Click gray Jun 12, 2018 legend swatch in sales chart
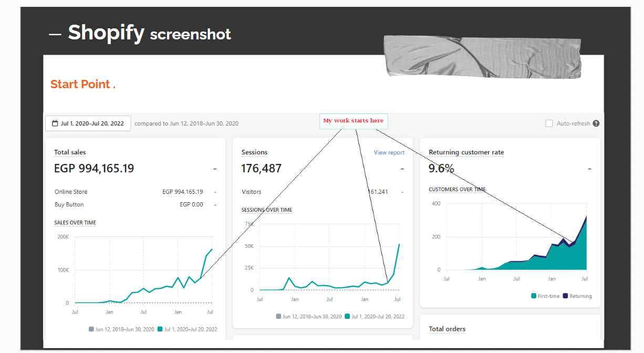This screenshot has width=644, height=353. click(x=91, y=329)
